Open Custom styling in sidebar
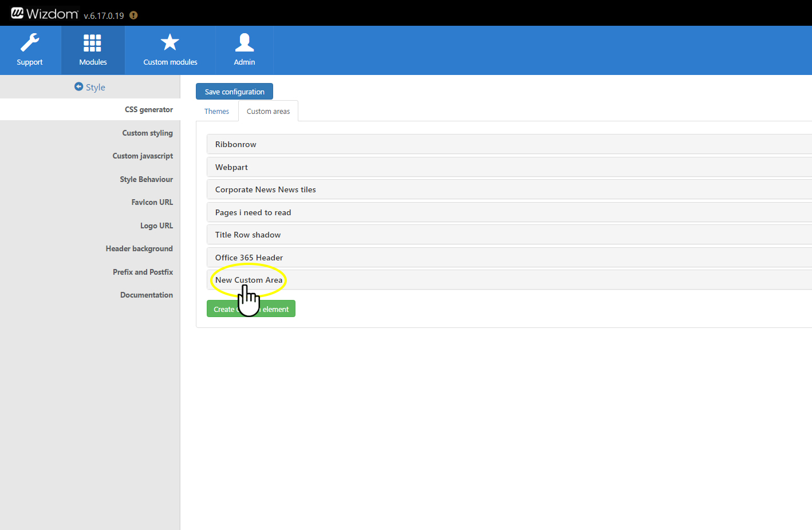812x530 pixels. pos(147,133)
